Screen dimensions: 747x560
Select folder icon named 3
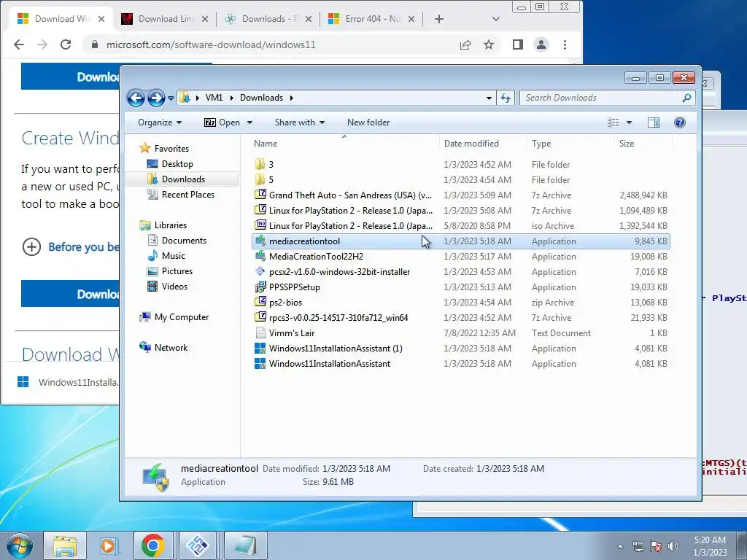click(x=260, y=164)
